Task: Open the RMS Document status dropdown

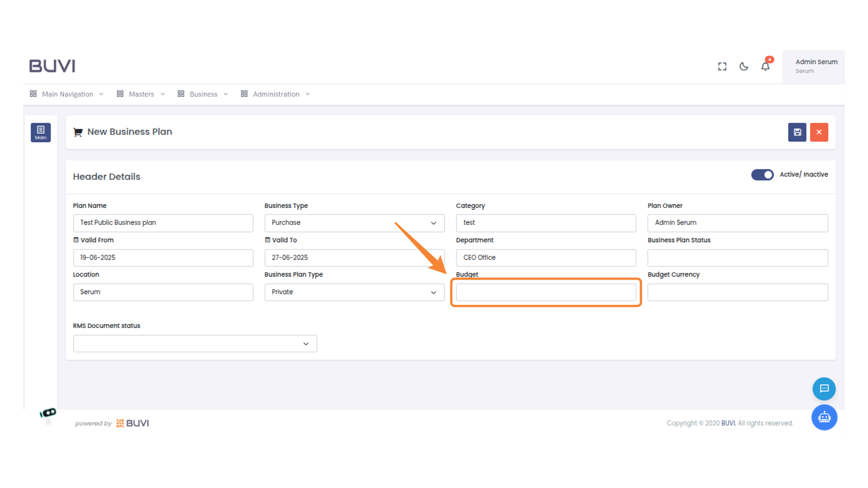Action: (x=195, y=344)
